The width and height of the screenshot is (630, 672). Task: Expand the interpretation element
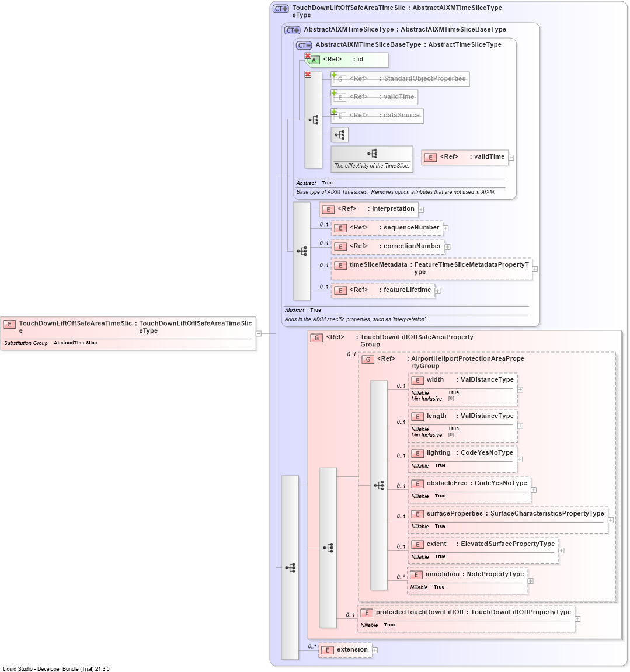pyautogui.click(x=422, y=210)
